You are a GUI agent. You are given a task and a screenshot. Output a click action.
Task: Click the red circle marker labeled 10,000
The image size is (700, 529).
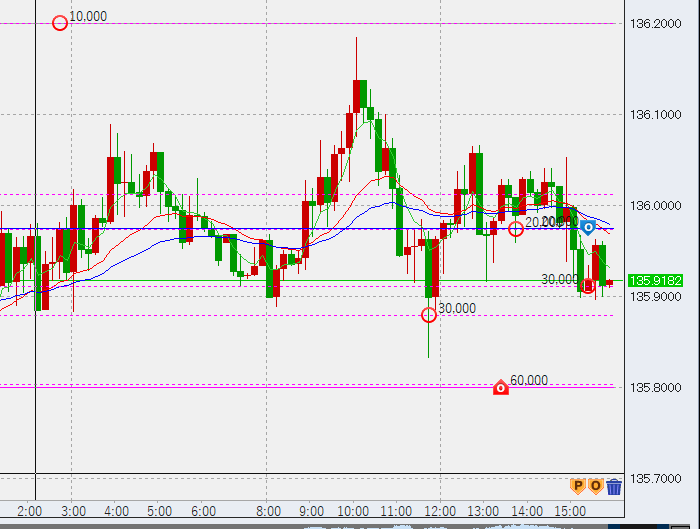[x=60, y=22]
